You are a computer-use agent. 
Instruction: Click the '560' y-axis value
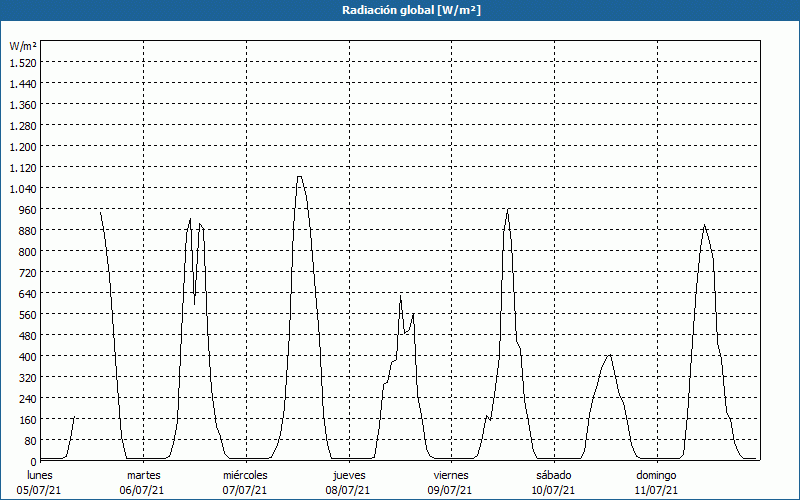point(27,315)
